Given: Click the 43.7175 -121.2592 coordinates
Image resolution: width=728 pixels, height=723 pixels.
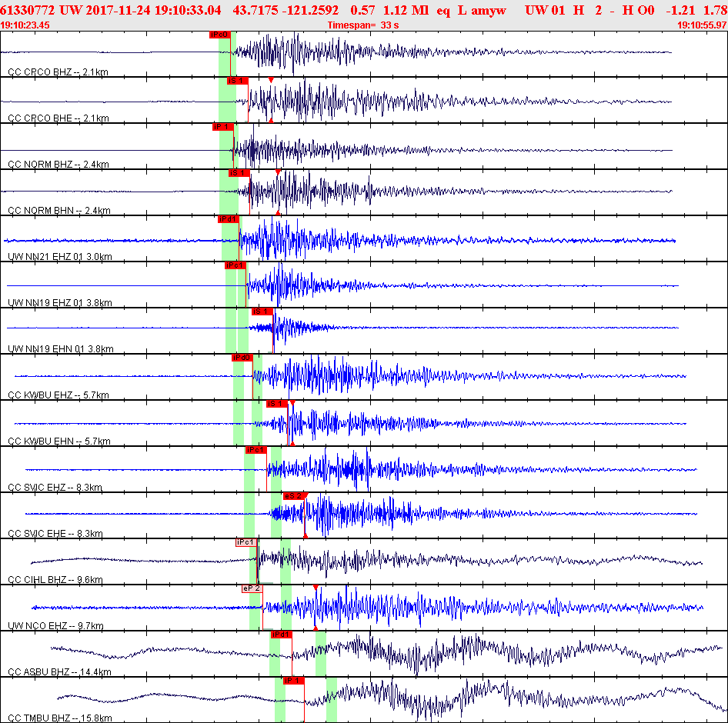Looking at the screenshot, I should click(x=286, y=10).
